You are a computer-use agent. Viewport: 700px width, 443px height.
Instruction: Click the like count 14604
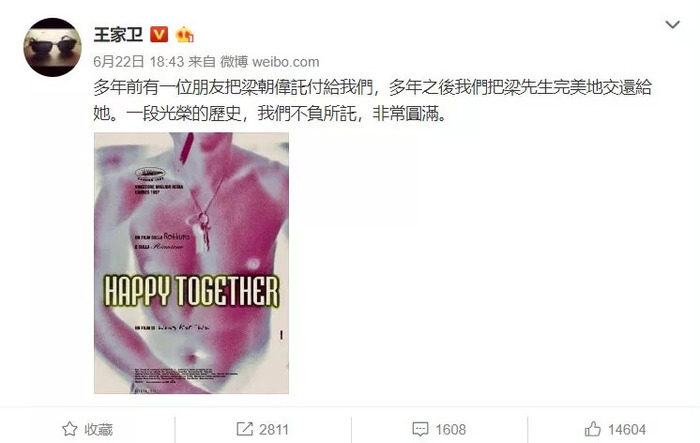pos(627,430)
